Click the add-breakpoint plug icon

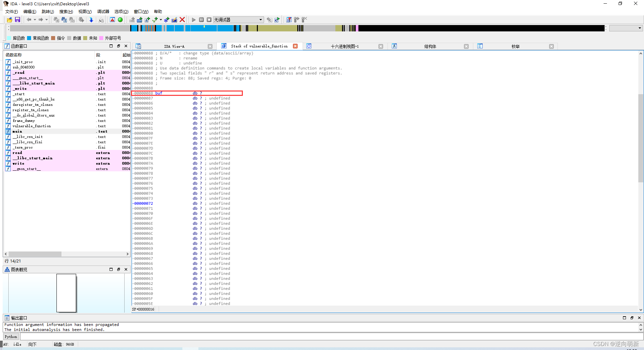297,20
